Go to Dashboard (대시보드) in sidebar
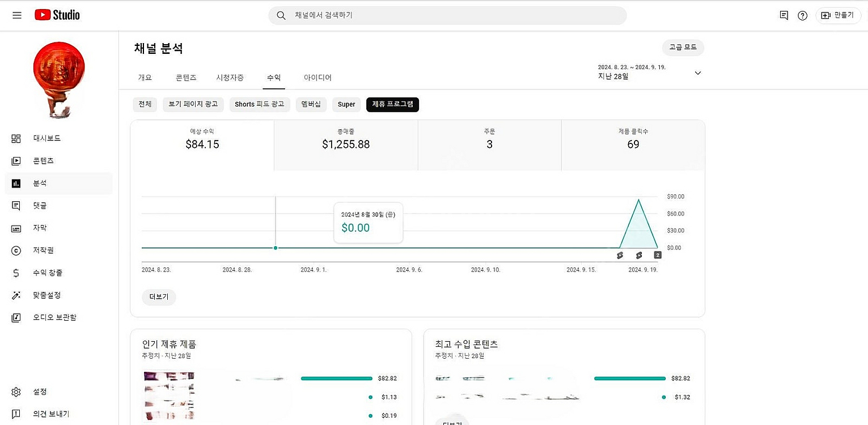The width and height of the screenshot is (868, 425). [x=46, y=138]
